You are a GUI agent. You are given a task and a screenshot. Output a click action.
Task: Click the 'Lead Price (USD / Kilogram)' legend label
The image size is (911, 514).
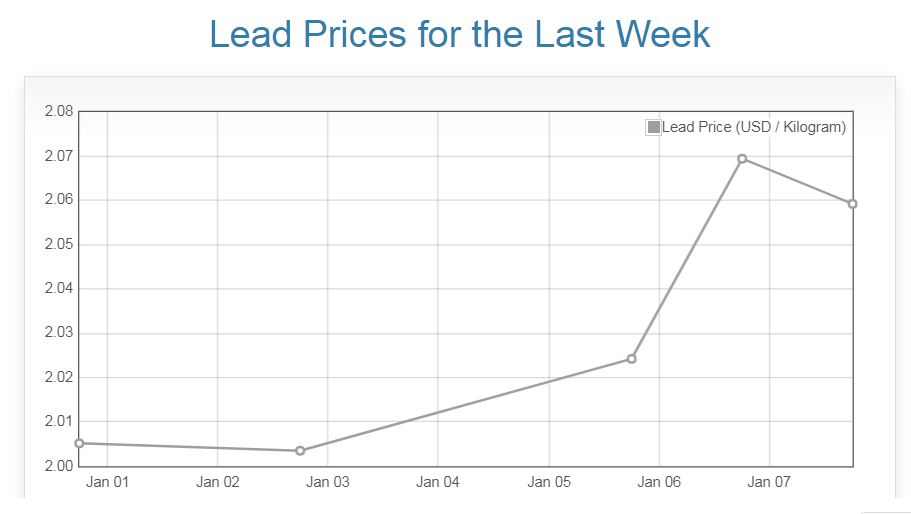pos(753,127)
